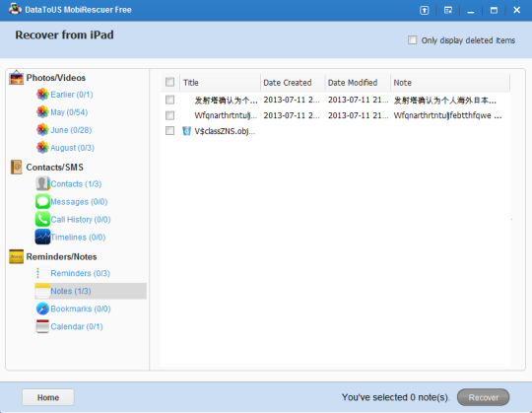Click the window layout icon in title bar
The width and height of the screenshot is (532, 413).
[448, 10]
